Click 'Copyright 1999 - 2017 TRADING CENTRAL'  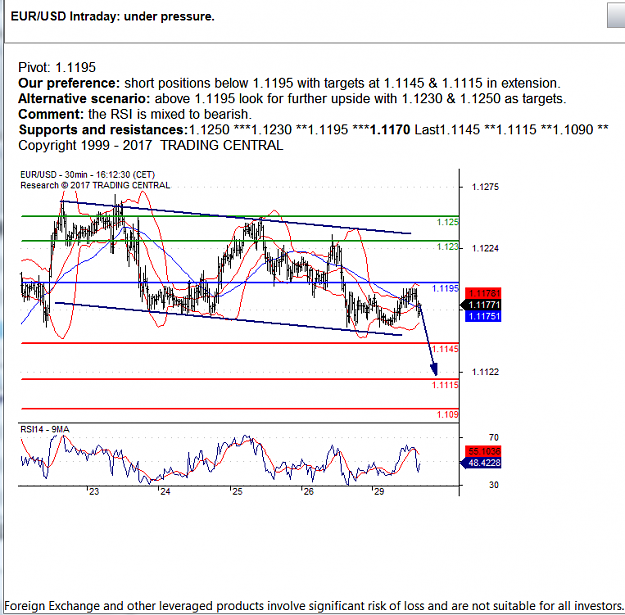click(151, 145)
